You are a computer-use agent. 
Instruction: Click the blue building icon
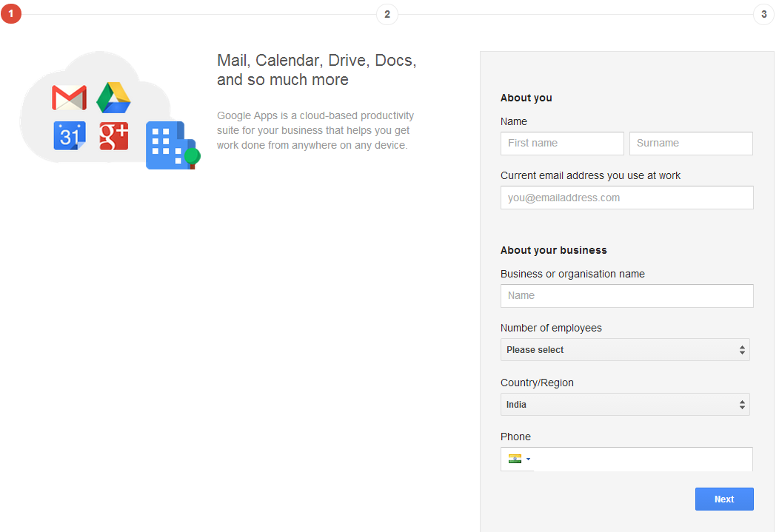click(168, 144)
